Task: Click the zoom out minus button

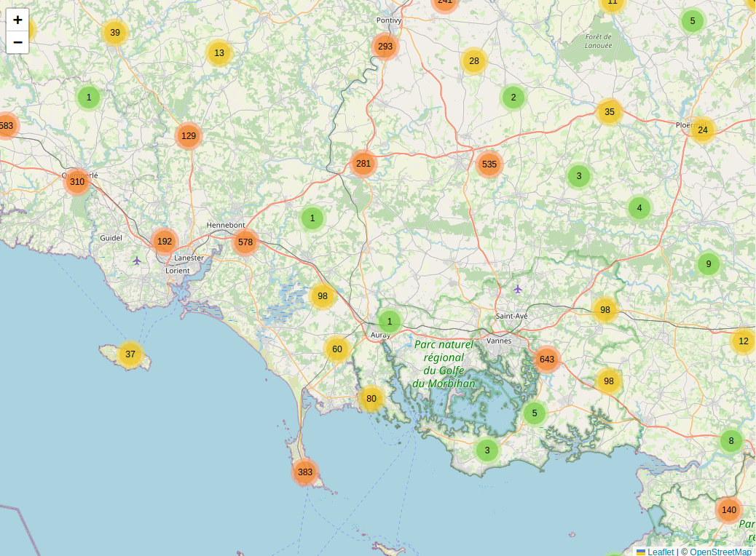Action: point(17,42)
